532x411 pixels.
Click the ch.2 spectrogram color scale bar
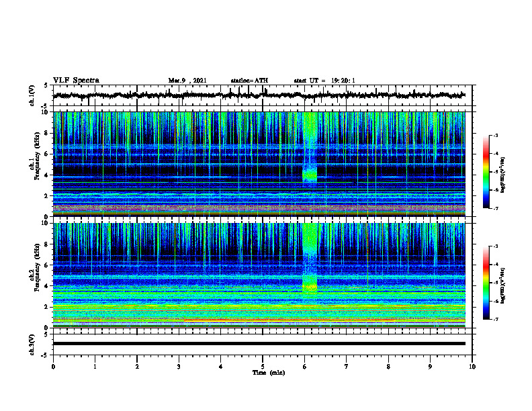486,283
